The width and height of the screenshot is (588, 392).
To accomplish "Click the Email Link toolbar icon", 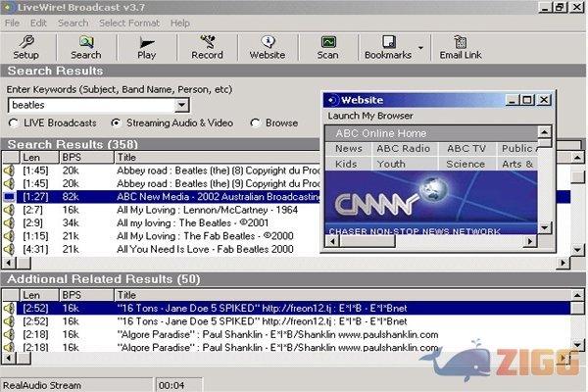I will point(461,47).
